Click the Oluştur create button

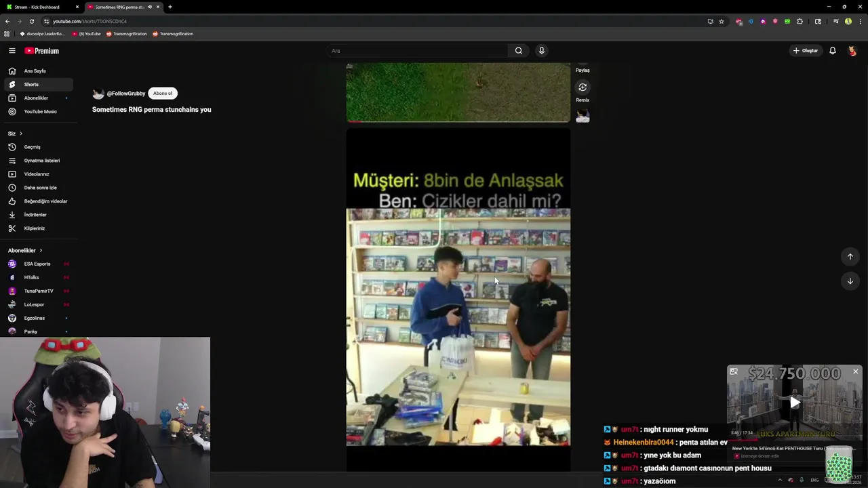(806, 51)
